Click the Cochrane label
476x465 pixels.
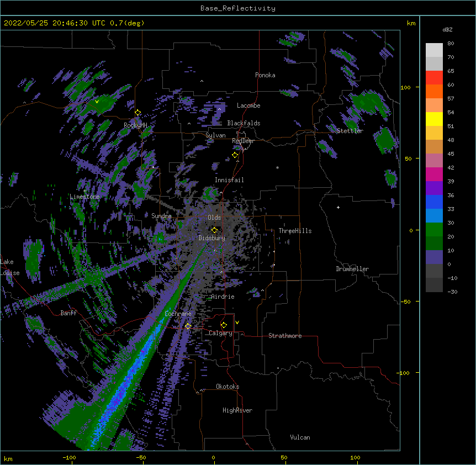pyautogui.click(x=178, y=314)
